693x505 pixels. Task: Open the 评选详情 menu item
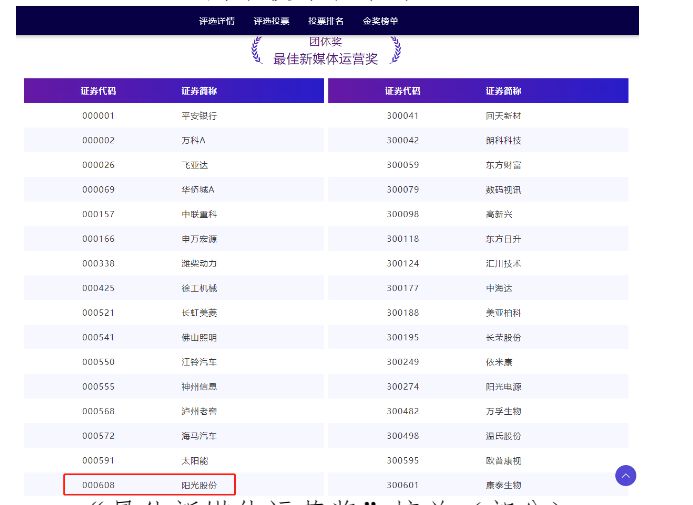tap(217, 20)
